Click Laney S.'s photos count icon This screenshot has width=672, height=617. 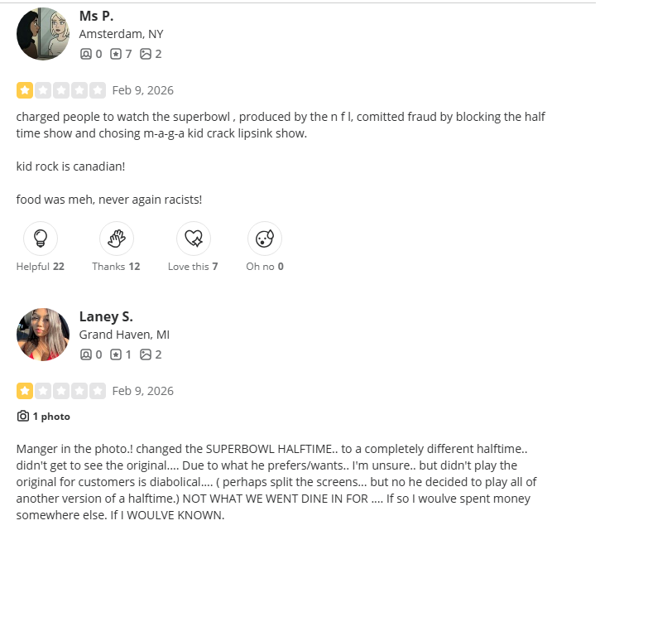146,354
